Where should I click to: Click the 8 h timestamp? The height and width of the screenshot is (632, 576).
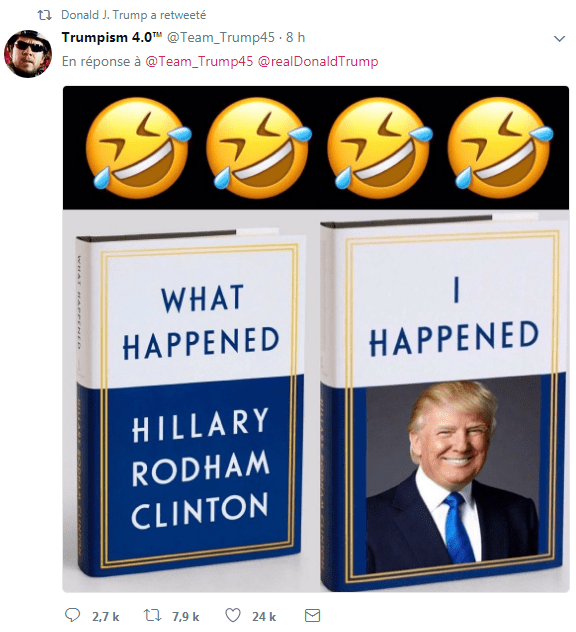[x=295, y=37]
